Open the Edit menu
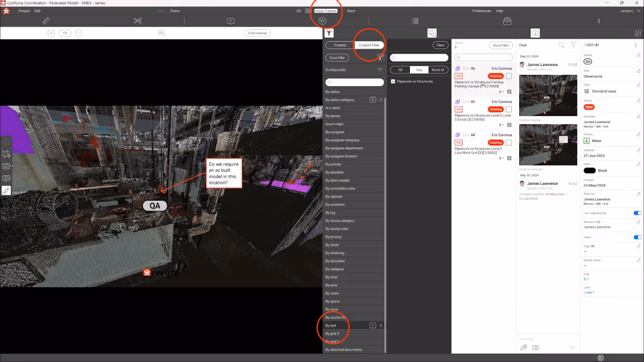This screenshot has width=644, height=362. click(37, 11)
